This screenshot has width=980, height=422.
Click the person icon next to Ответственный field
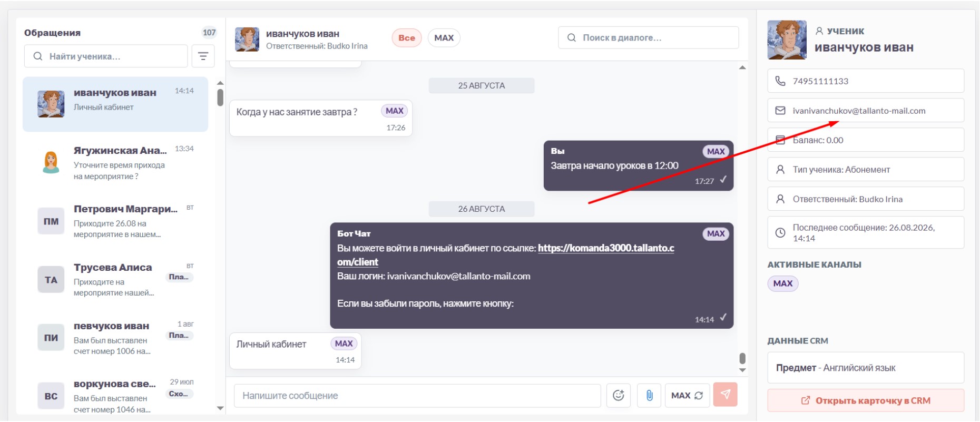pyautogui.click(x=780, y=199)
